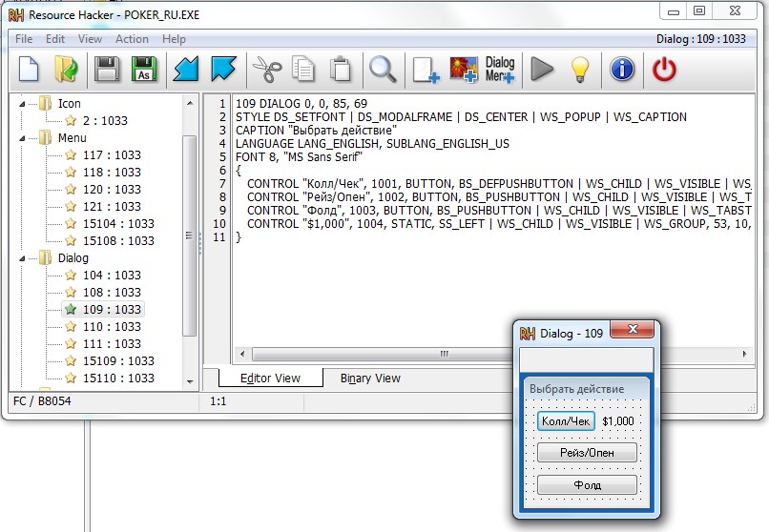Viewport: 769px width, 532px height.
Task: Click the Resource Hacker title bar logo
Action: [x=16, y=15]
